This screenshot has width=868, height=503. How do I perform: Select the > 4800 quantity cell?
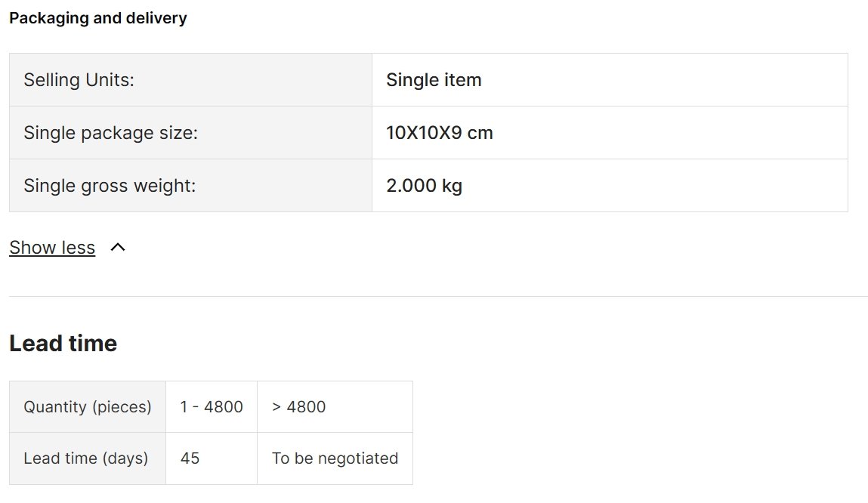click(335, 407)
